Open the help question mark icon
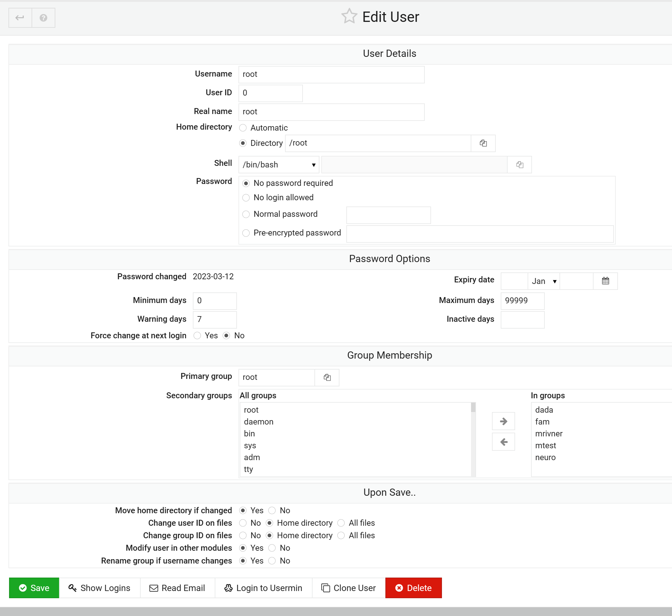Viewport: 672px width, 616px height. coord(43,18)
